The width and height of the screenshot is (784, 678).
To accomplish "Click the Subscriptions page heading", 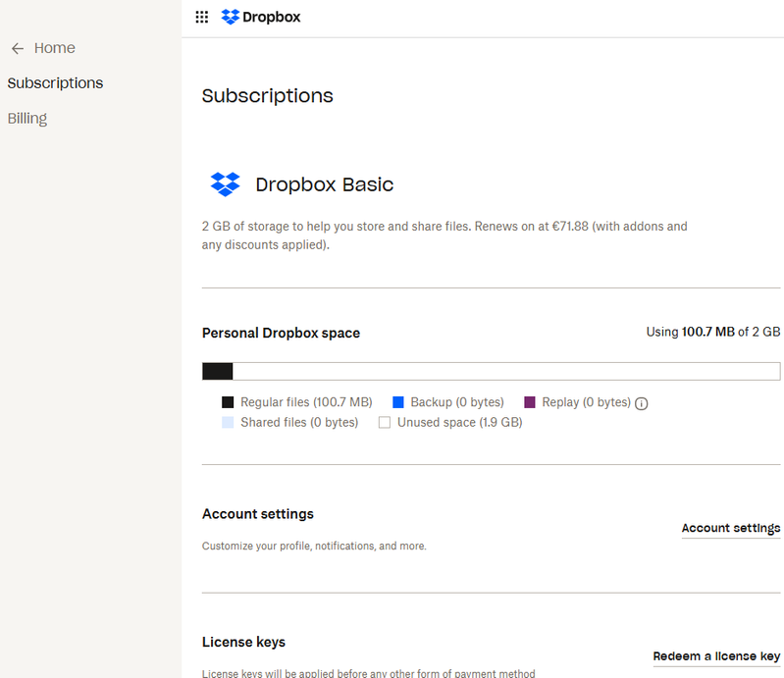I will pyautogui.click(x=268, y=96).
